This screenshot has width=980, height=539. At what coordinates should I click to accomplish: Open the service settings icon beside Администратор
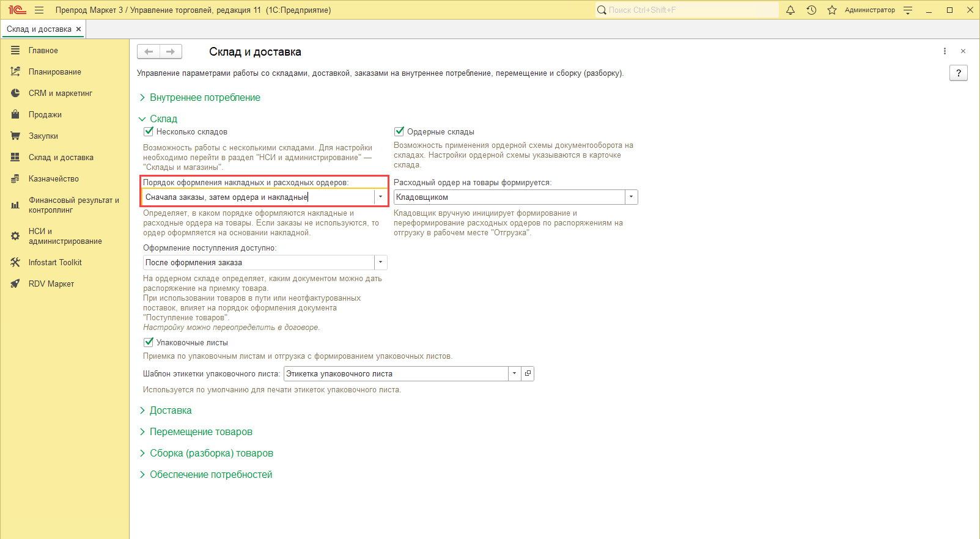pyautogui.click(x=908, y=10)
